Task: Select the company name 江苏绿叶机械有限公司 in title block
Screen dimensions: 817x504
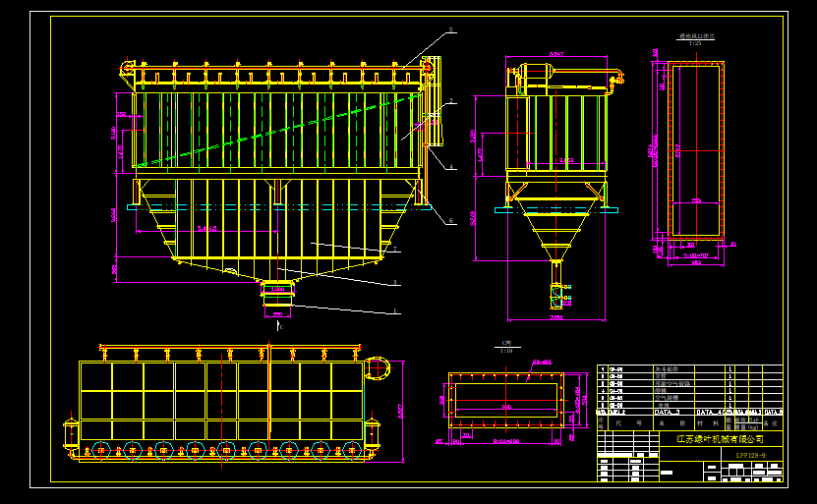Action: click(x=720, y=439)
